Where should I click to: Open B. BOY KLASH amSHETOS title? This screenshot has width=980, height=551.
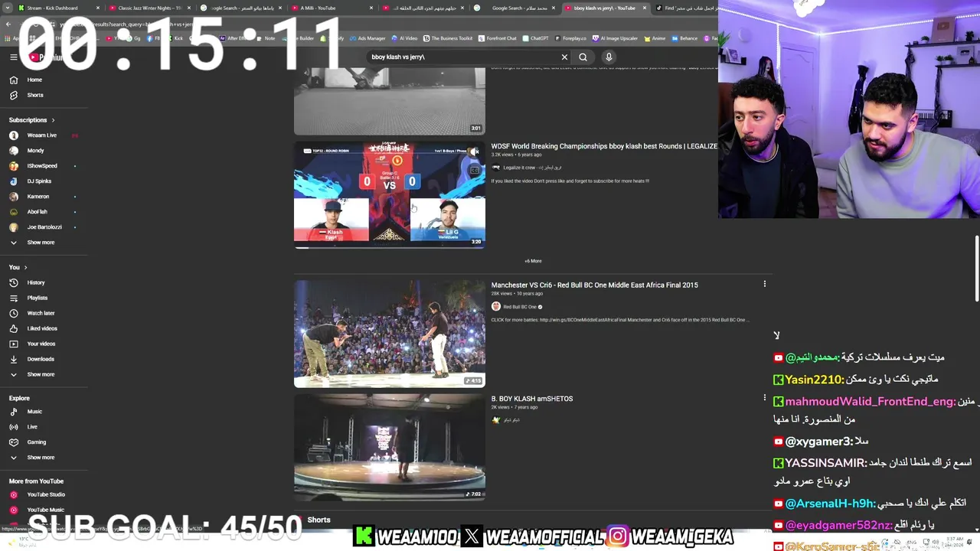pyautogui.click(x=532, y=399)
